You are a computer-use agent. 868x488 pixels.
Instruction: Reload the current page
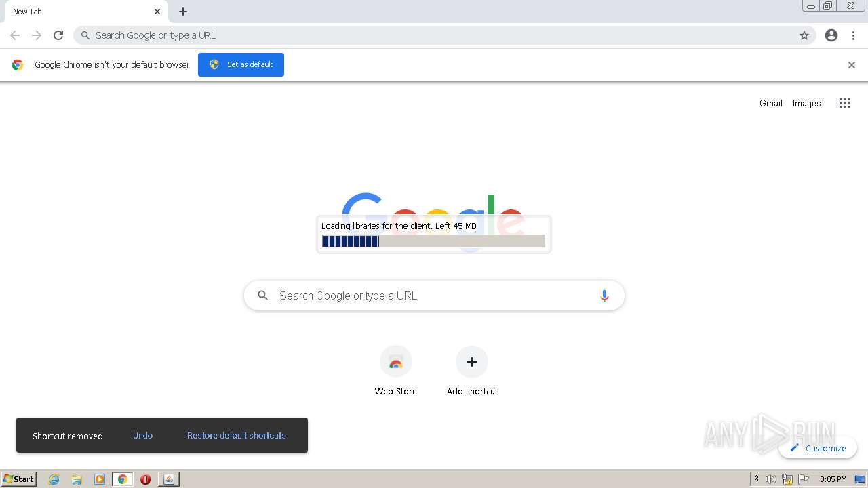[x=58, y=35]
